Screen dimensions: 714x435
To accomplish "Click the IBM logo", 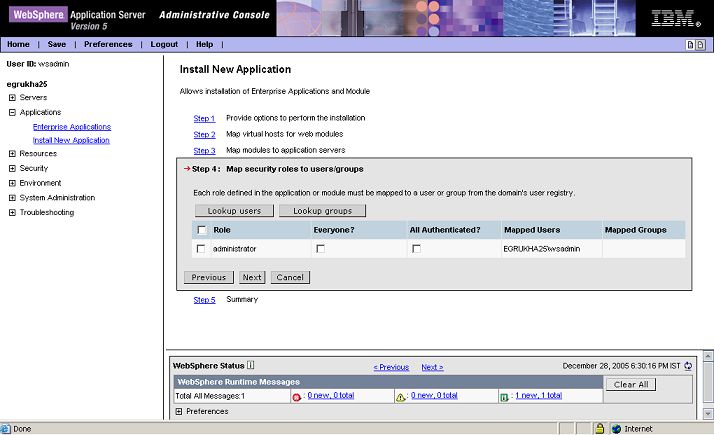I will [x=676, y=18].
